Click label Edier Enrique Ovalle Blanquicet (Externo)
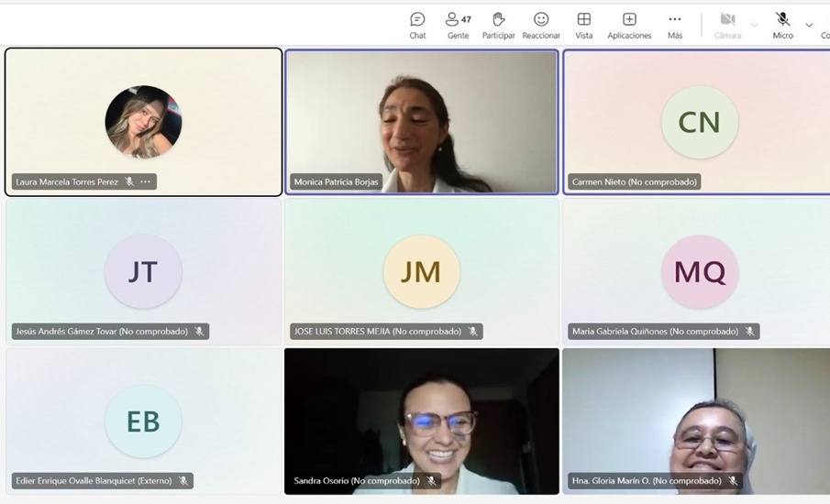The image size is (830, 504). (x=94, y=481)
